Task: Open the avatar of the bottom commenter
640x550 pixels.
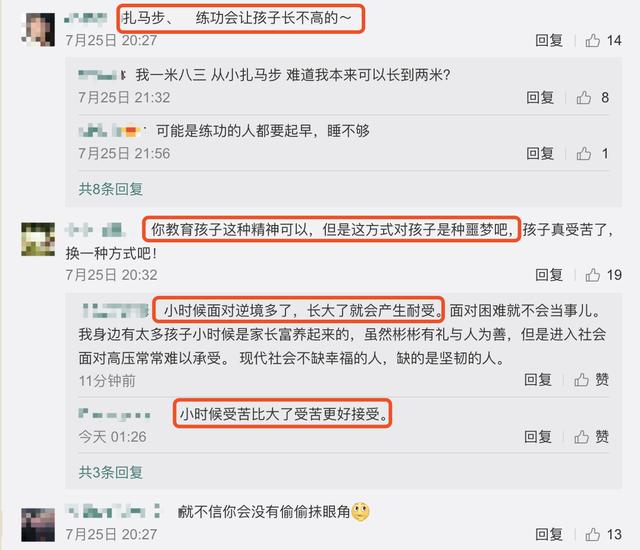Action: click(x=38, y=525)
